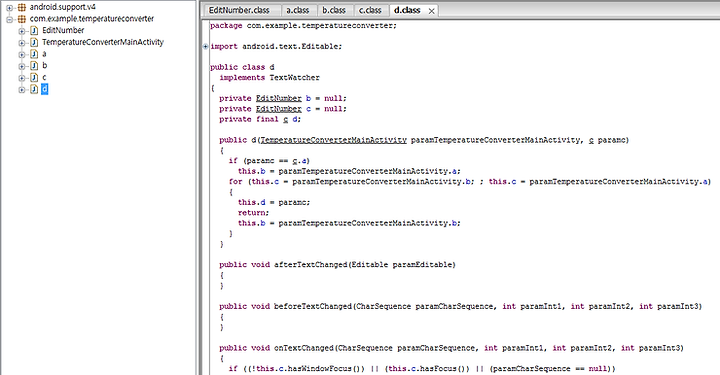Click the android.support.v4 package icon

(22, 7)
